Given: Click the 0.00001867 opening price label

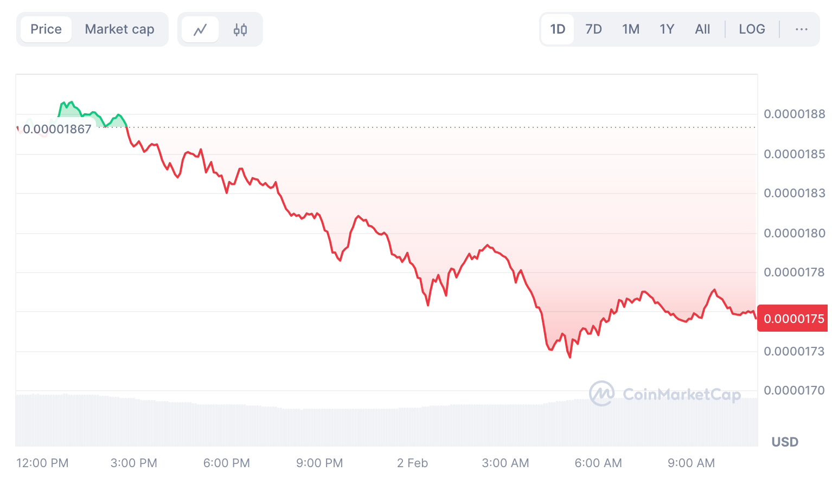Looking at the screenshot, I should click(57, 129).
